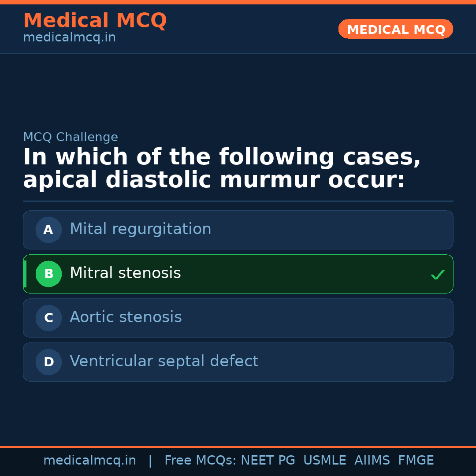The width and height of the screenshot is (476, 476).
Task: Click the AIIMS label in the footer
Action: [372, 460]
